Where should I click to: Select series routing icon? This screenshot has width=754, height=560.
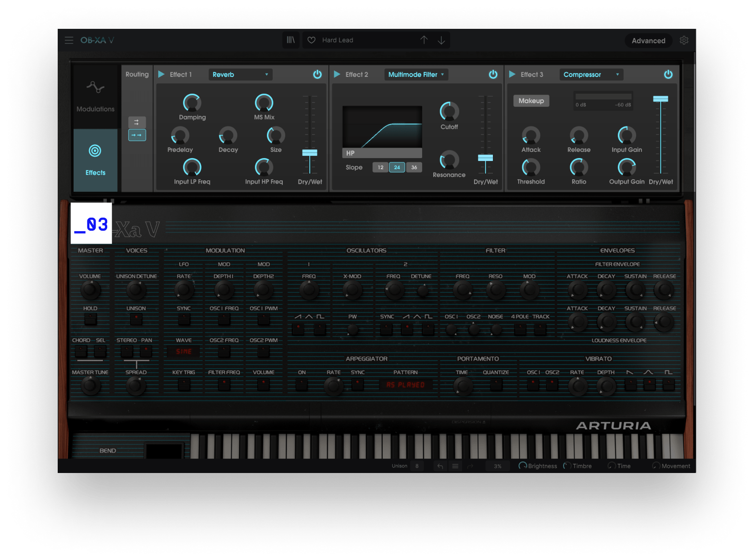pyautogui.click(x=137, y=135)
